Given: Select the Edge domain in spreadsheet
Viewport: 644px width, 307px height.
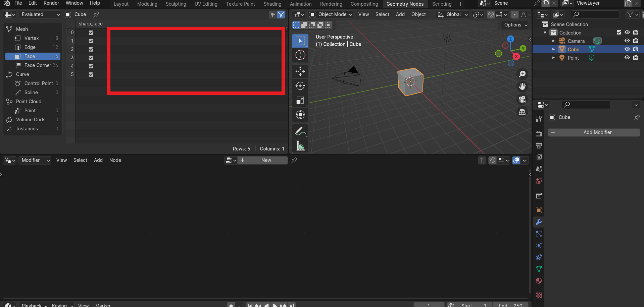Looking at the screenshot, I should coord(33,47).
